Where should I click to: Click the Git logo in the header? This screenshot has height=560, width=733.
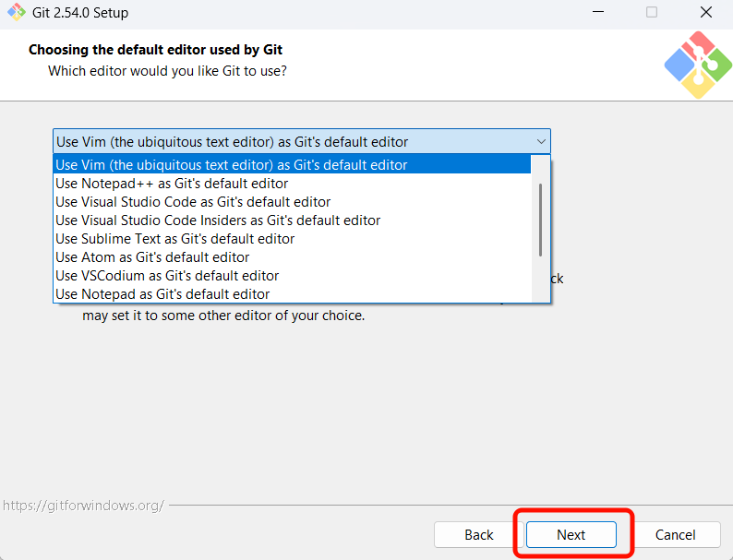point(698,65)
